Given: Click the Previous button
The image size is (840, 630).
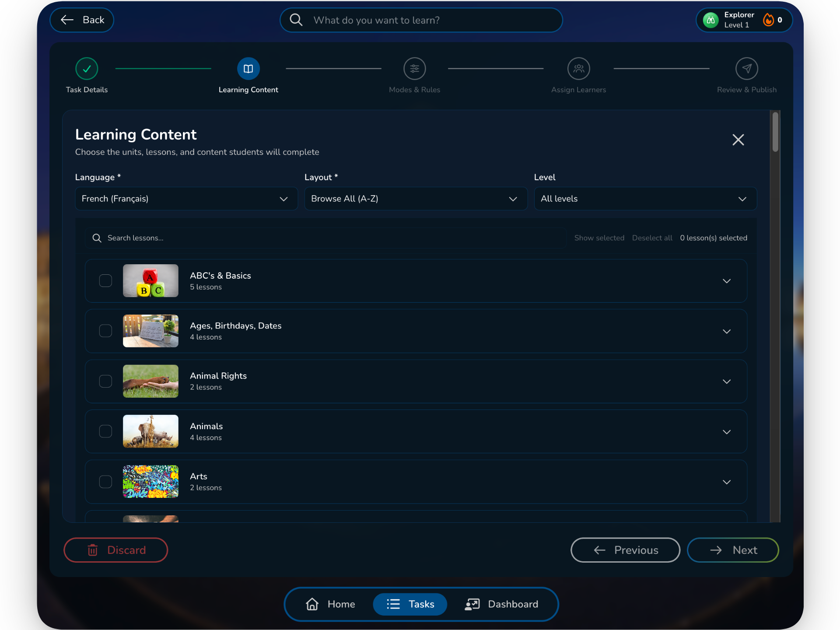Looking at the screenshot, I should [x=625, y=550].
